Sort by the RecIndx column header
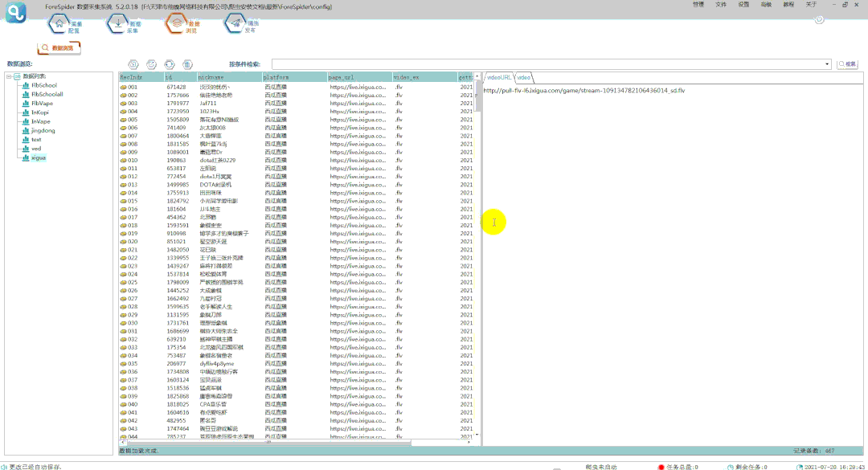The image size is (868, 470). coord(141,77)
